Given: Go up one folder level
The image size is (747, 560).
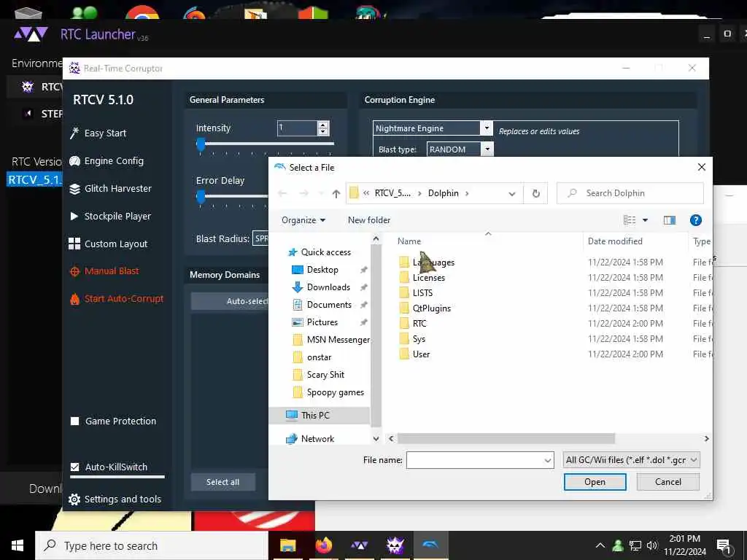Looking at the screenshot, I should coord(336,193).
